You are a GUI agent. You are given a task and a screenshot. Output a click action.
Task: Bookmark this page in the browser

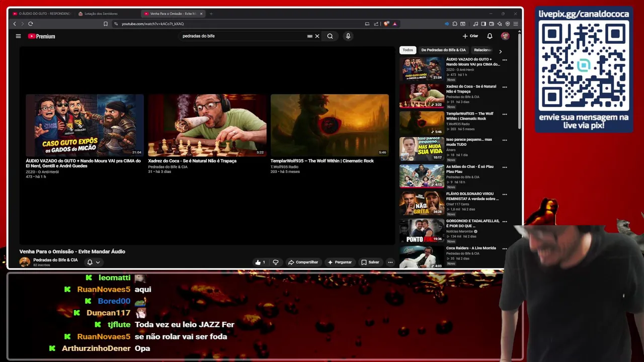106,24
